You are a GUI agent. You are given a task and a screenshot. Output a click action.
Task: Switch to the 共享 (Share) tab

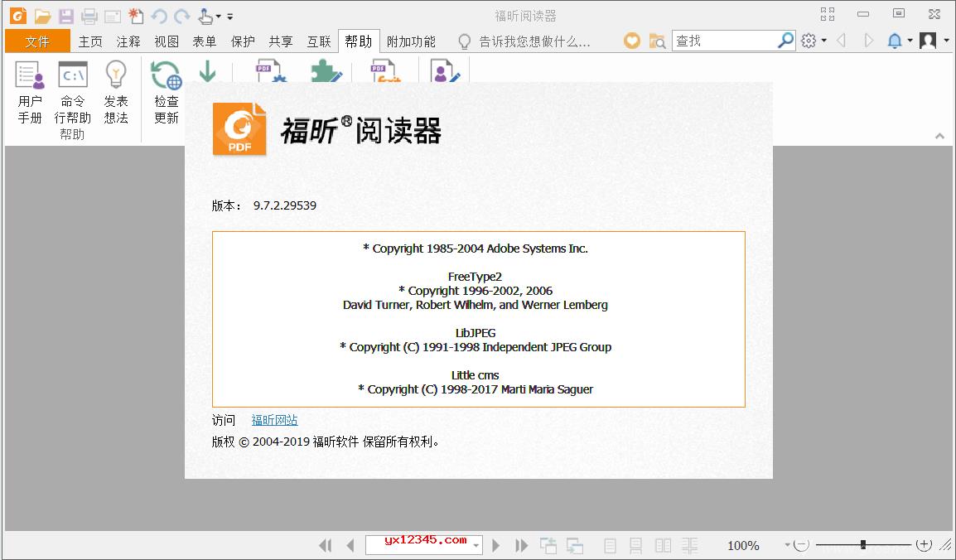pyautogui.click(x=281, y=41)
